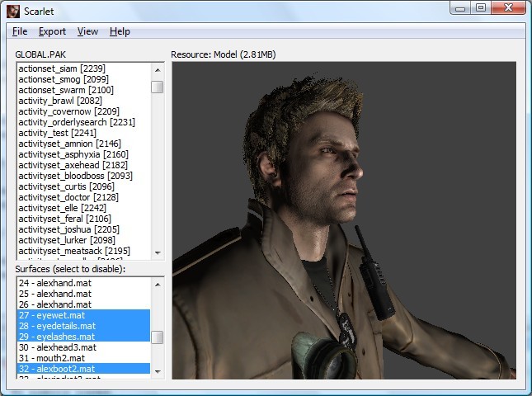Disable surface 25 - alexhand.mat

[83, 294]
